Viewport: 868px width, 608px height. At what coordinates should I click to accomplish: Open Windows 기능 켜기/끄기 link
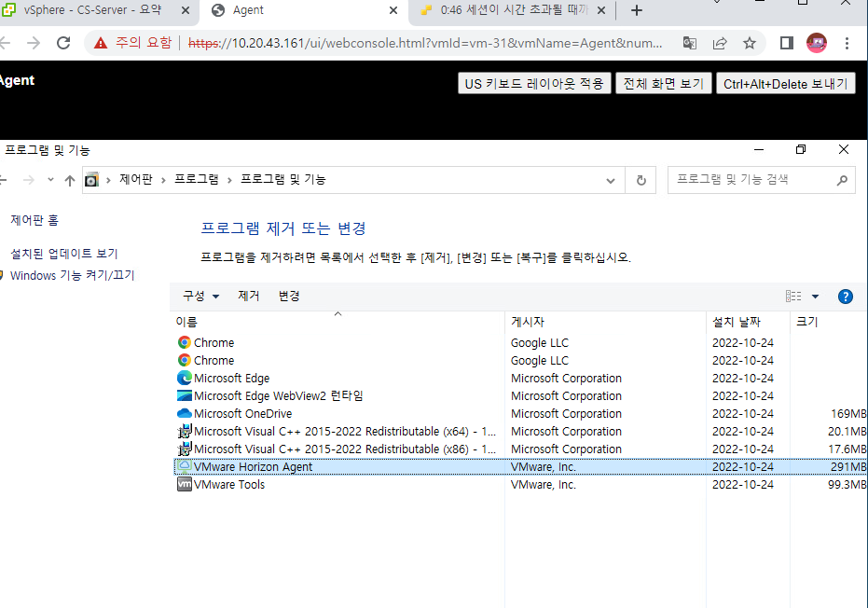coord(73,275)
